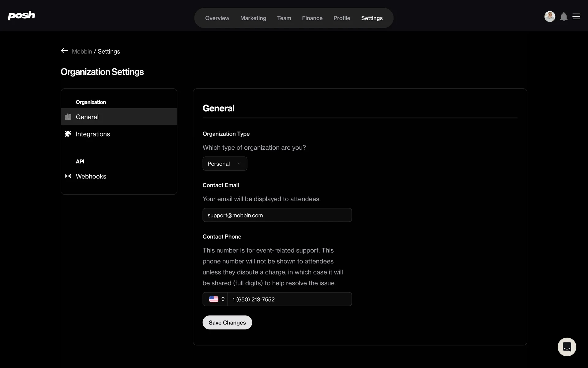Open the Marketing tab

click(x=253, y=18)
